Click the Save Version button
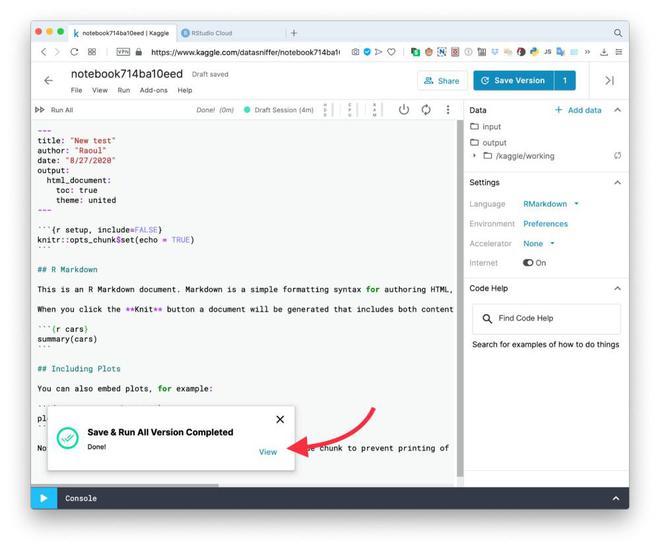The image size is (660, 550). [513, 80]
